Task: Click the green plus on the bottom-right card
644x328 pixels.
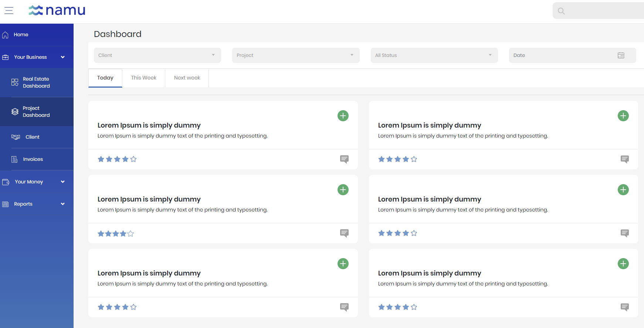Action: click(623, 264)
